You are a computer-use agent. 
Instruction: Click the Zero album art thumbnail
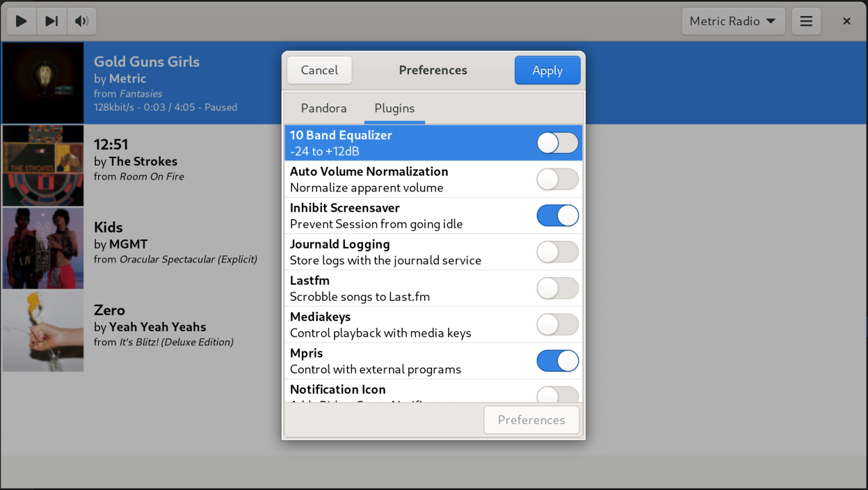coord(43,331)
